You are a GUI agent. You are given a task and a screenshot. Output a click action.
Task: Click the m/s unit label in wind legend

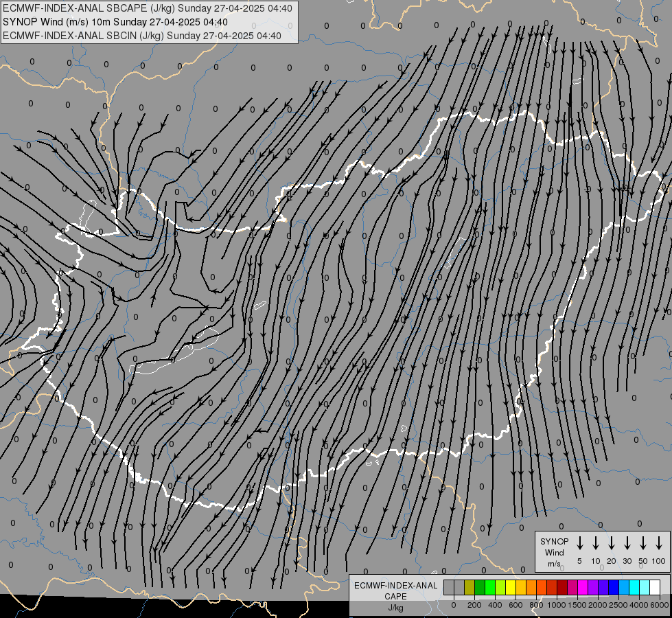pyautogui.click(x=554, y=564)
